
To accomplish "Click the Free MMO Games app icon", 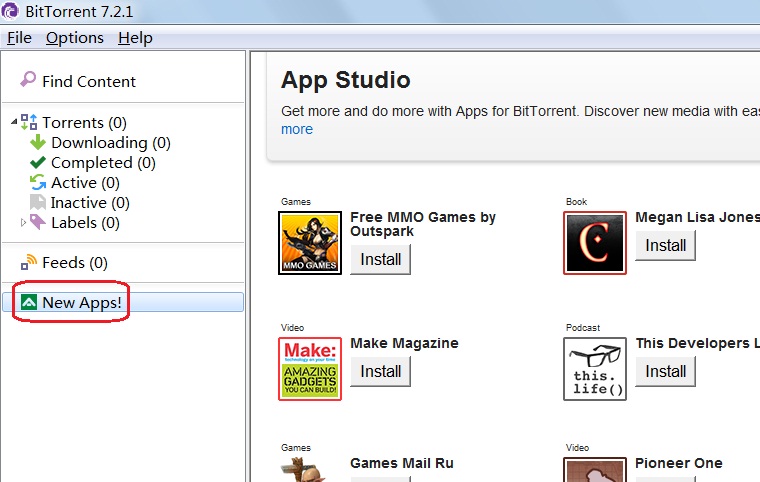I will point(309,242).
